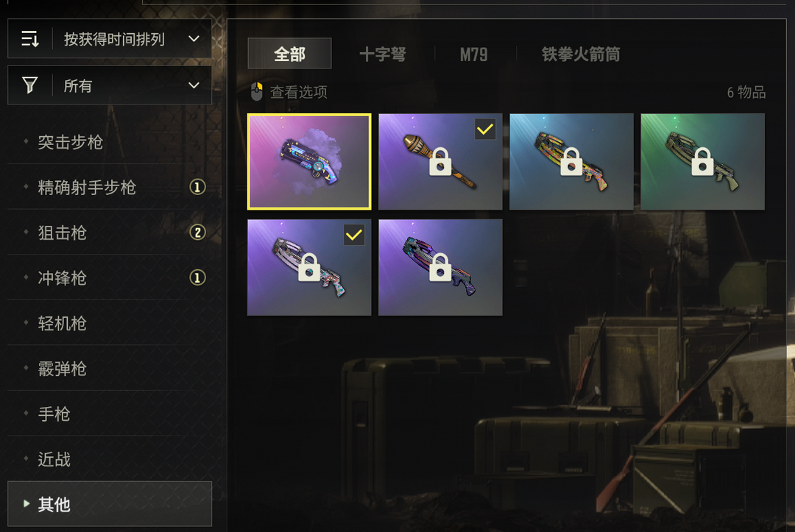
Task: Click padlock on the teal-background weapon skin
Action: coord(571,162)
